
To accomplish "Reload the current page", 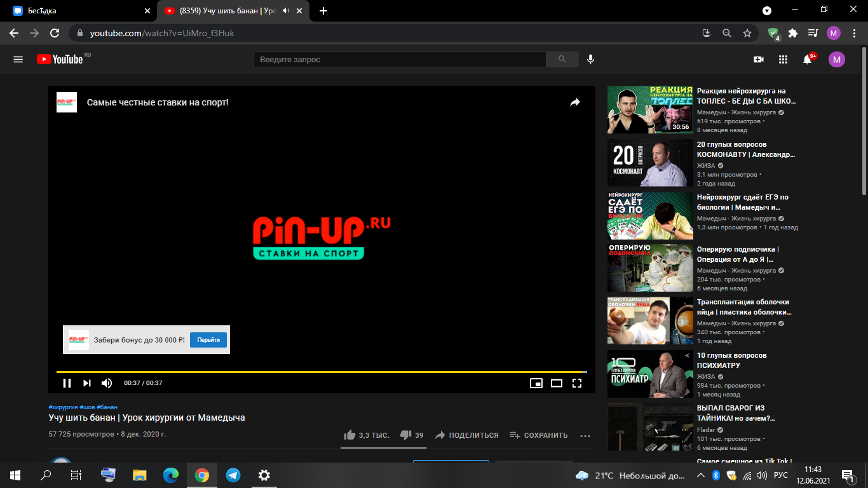I will tap(55, 33).
